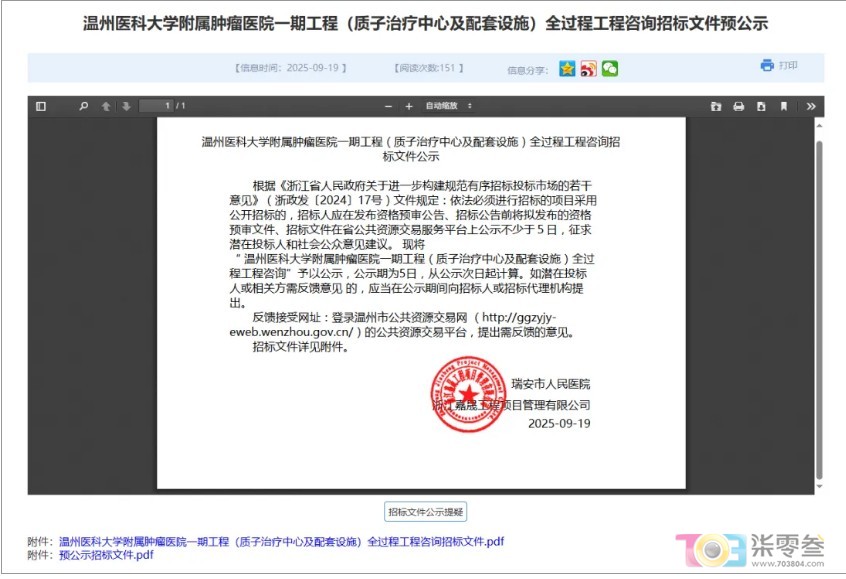The image size is (846, 579).
Task: Zoom out the PDF document
Action: pos(388,106)
